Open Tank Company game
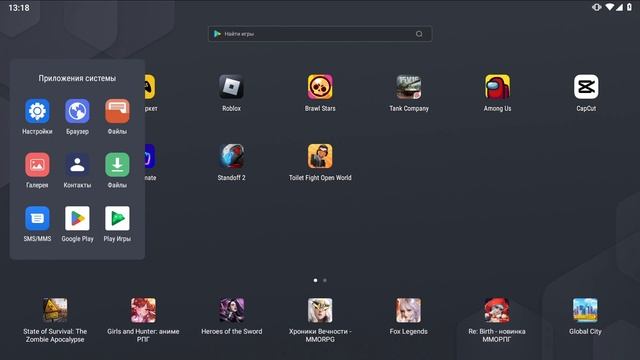Screen dimensions: 640x360 point(409,87)
